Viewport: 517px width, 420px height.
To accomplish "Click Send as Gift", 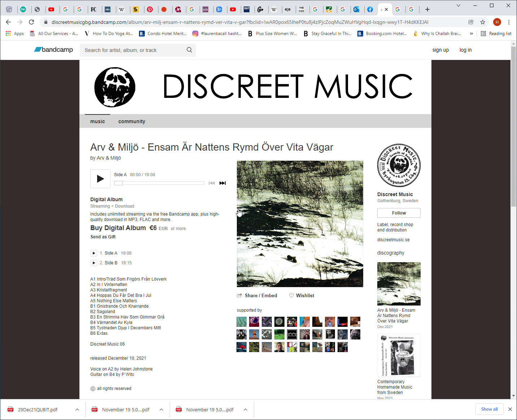I will click(103, 237).
